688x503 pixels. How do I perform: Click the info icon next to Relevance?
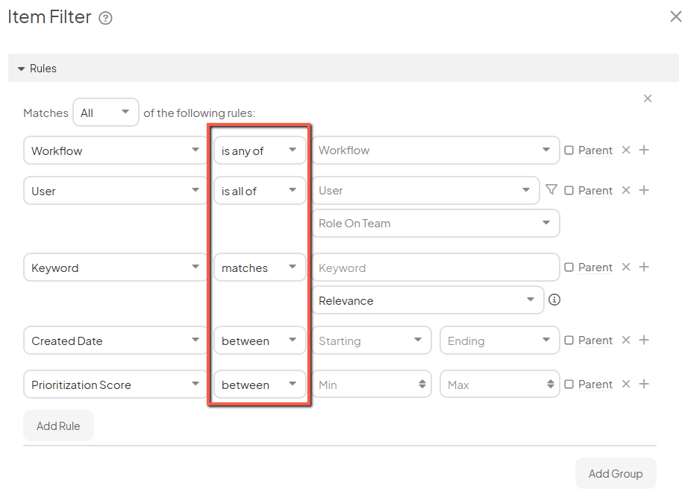click(x=554, y=300)
